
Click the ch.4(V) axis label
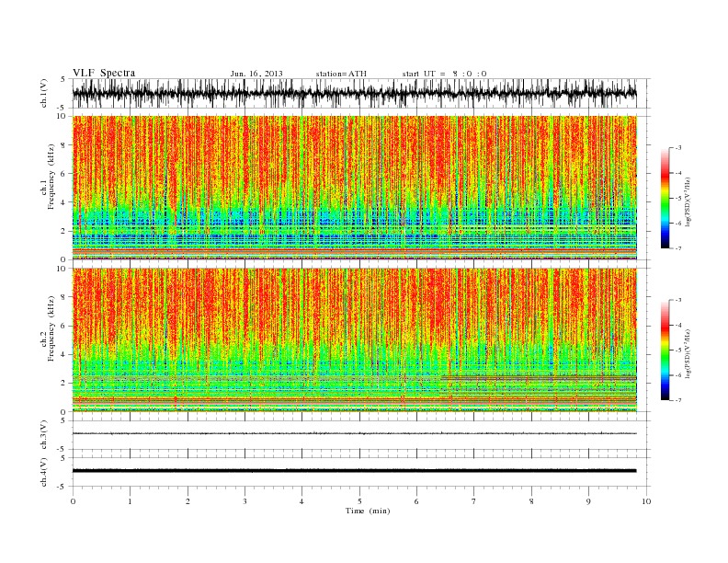pyautogui.click(x=44, y=472)
